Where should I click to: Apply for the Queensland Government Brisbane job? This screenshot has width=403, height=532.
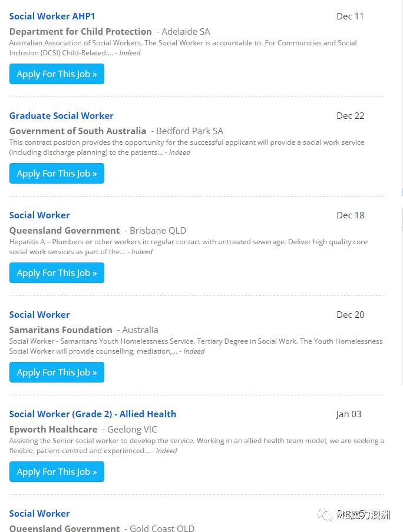tap(57, 273)
